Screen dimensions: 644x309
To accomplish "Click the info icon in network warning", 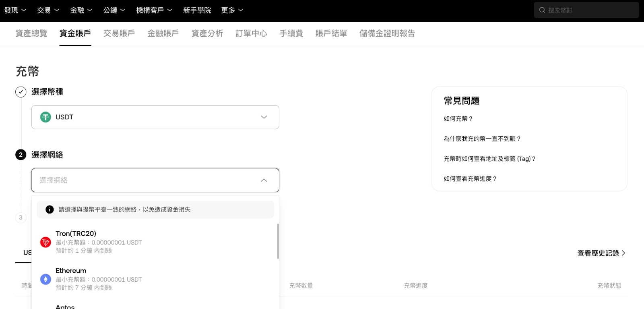I will point(50,209).
